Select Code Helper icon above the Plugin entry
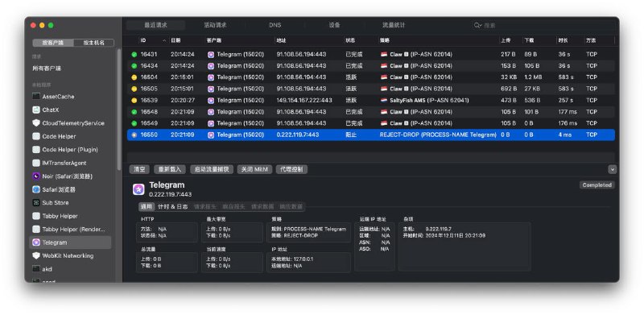The height and width of the screenshot is (315, 644). coord(35,136)
